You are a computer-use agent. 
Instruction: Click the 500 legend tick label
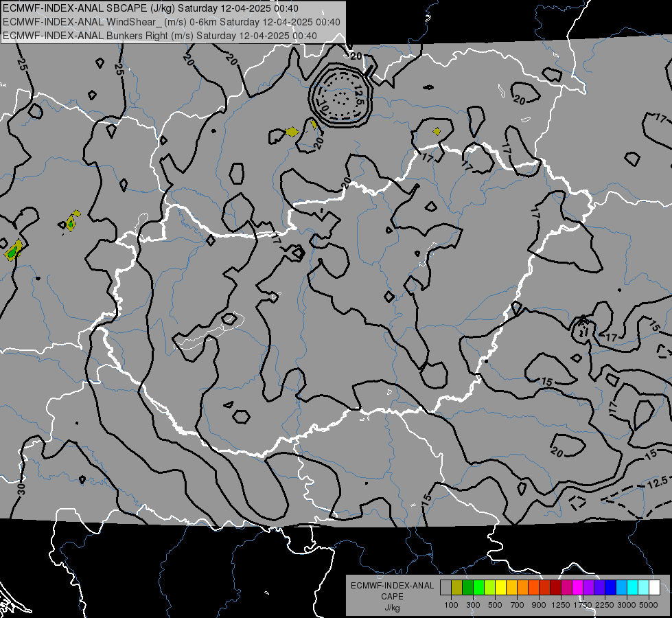[x=495, y=605]
